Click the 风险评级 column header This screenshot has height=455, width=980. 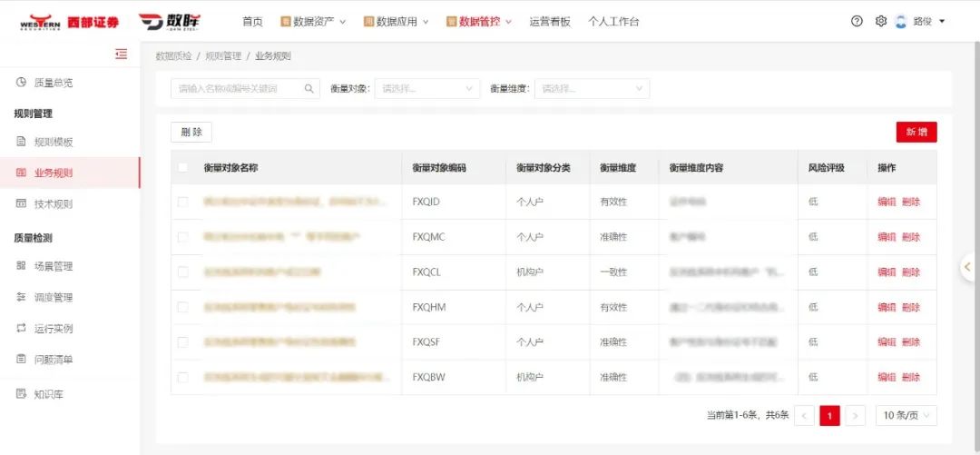click(x=827, y=168)
